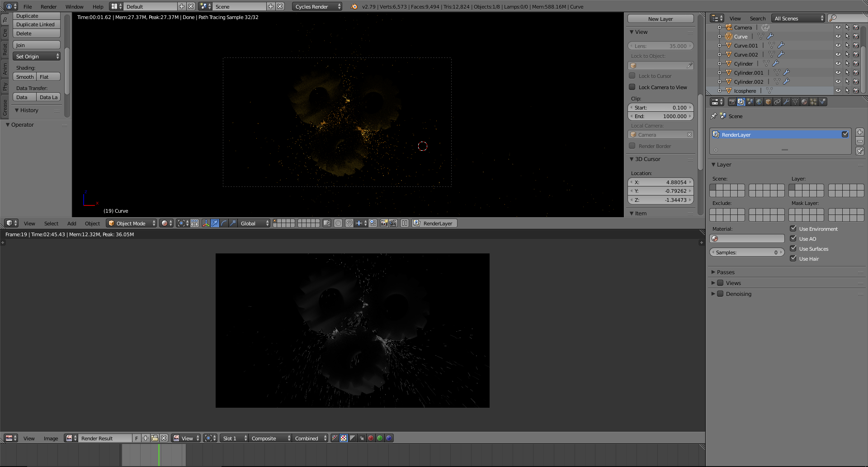Disable the RenderLayer checkbox in layer list
Screen dimensions: 868x467
(845, 134)
